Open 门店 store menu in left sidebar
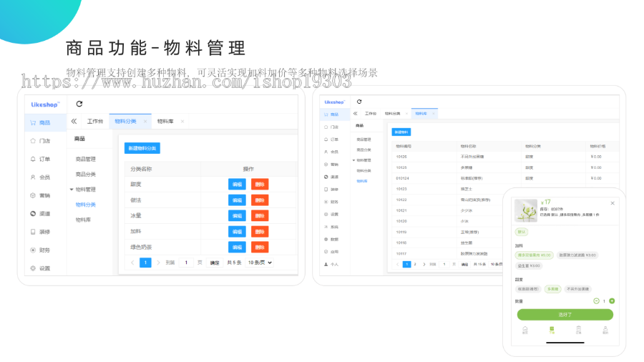Screen dimensions: 644x362 click(x=40, y=141)
